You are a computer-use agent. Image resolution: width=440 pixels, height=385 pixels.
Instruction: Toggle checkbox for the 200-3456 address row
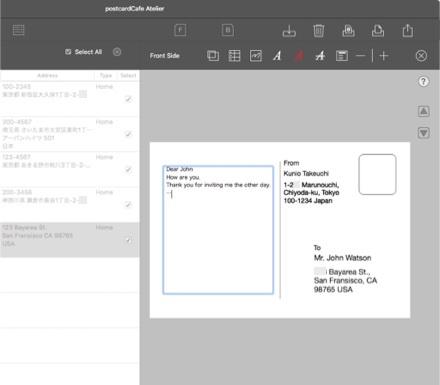[128, 204]
